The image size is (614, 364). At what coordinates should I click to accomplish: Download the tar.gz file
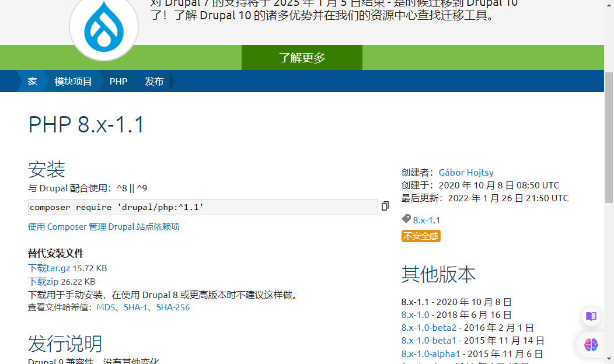coord(49,268)
